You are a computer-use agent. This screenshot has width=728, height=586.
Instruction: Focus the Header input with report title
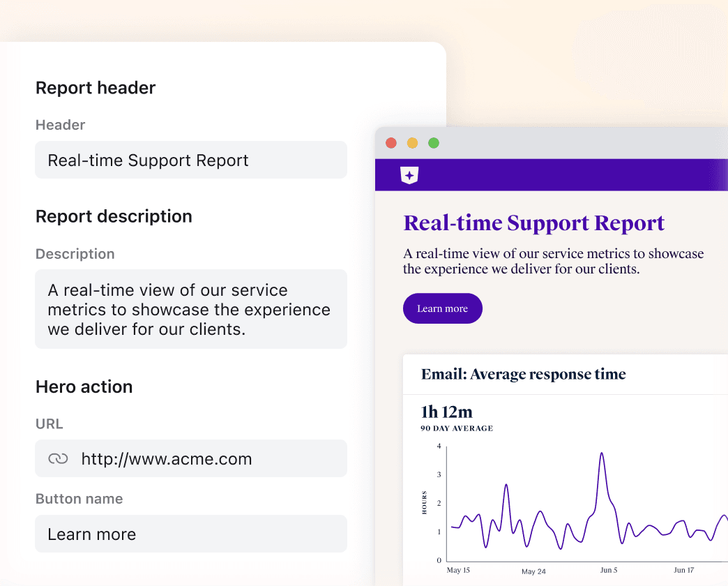[190, 160]
